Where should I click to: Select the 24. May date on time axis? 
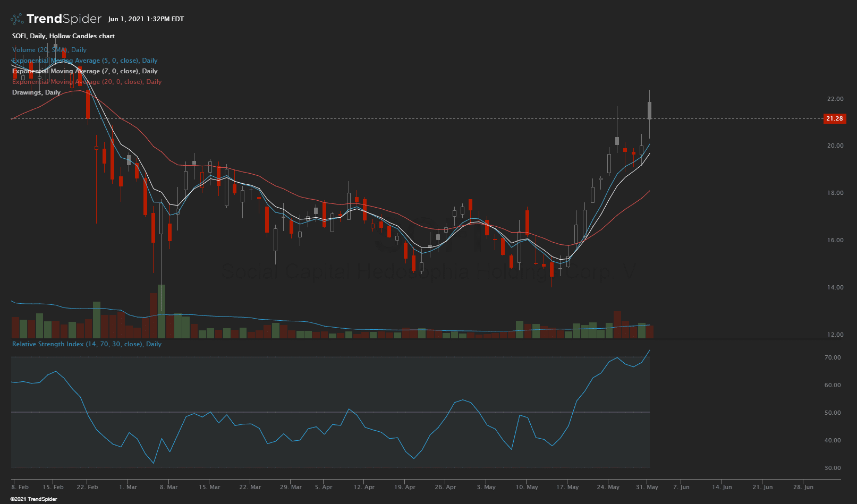pos(608,487)
